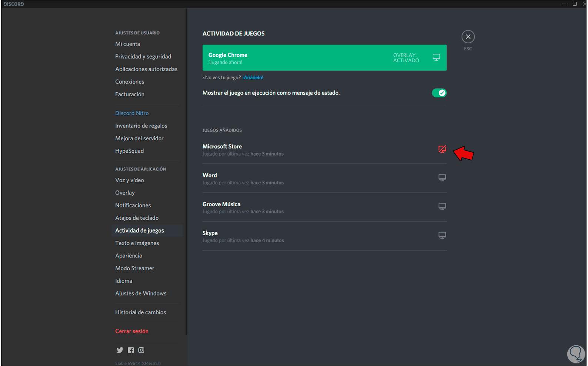Image resolution: width=588 pixels, height=366 pixels.
Task: Go to Privacidad y seguridad
Action: click(x=143, y=57)
